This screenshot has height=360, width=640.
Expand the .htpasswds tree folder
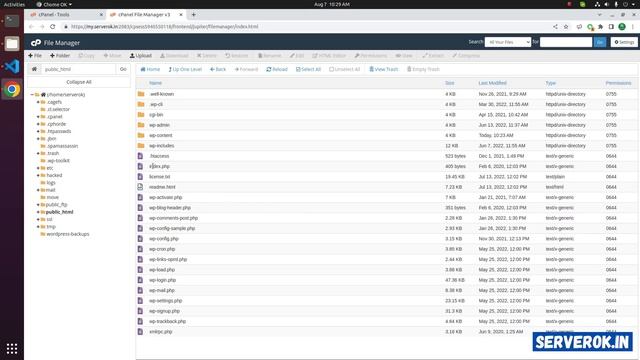tap(38, 131)
